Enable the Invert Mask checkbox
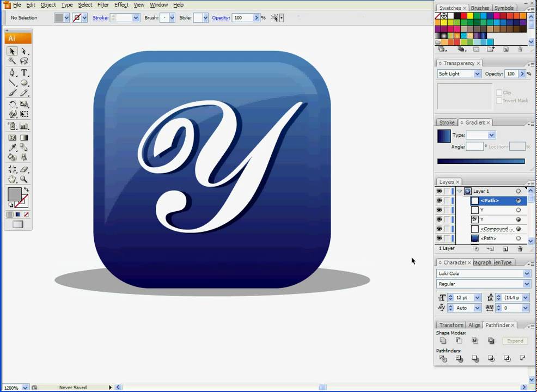Image resolution: width=537 pixels, height=392 pixels. 499,100
